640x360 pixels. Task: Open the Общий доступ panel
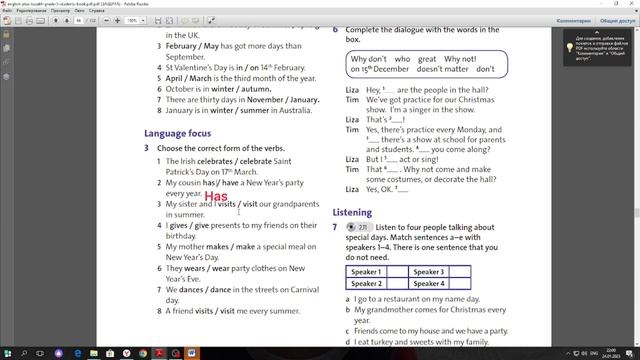617,20
